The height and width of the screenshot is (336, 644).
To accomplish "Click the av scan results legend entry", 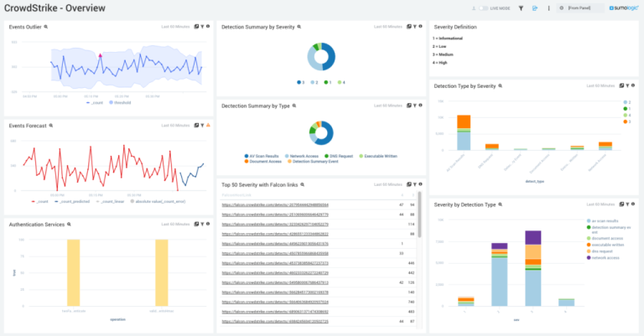I will [605, 220].
